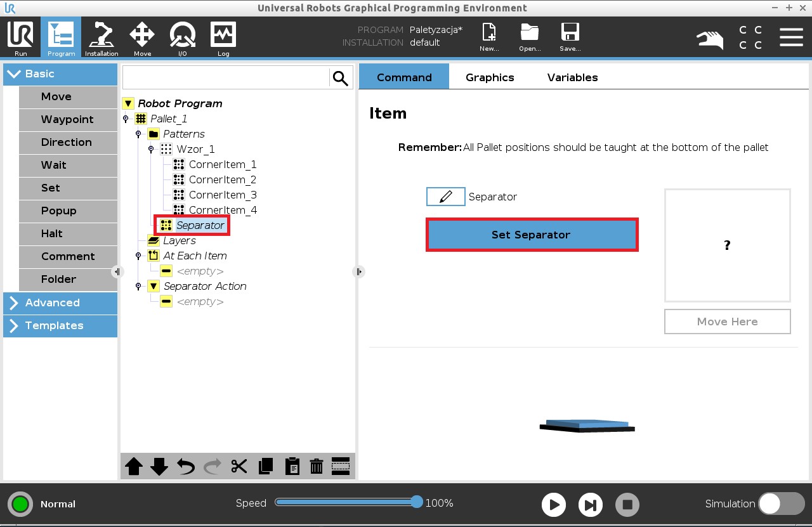This screenshot has height=527, width=812.
Task: Click the position preview box with question mark
Action: pos(727,245)
